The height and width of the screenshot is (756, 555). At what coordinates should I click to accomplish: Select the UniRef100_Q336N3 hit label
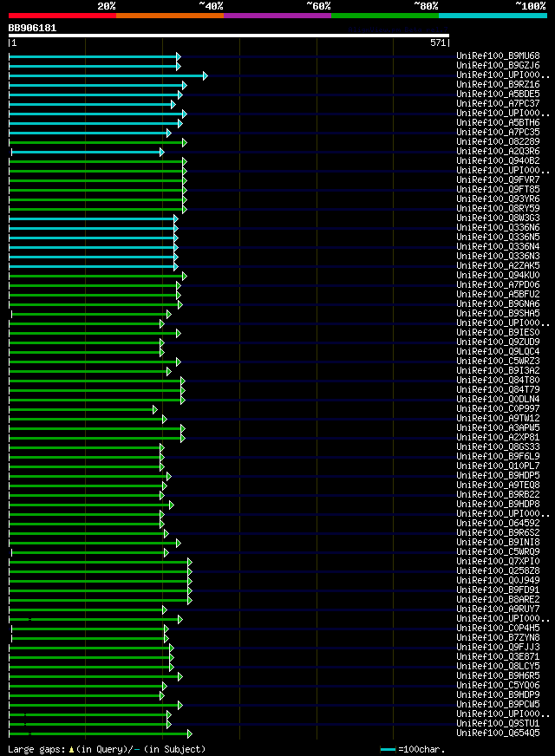click(x=498, y=256)
